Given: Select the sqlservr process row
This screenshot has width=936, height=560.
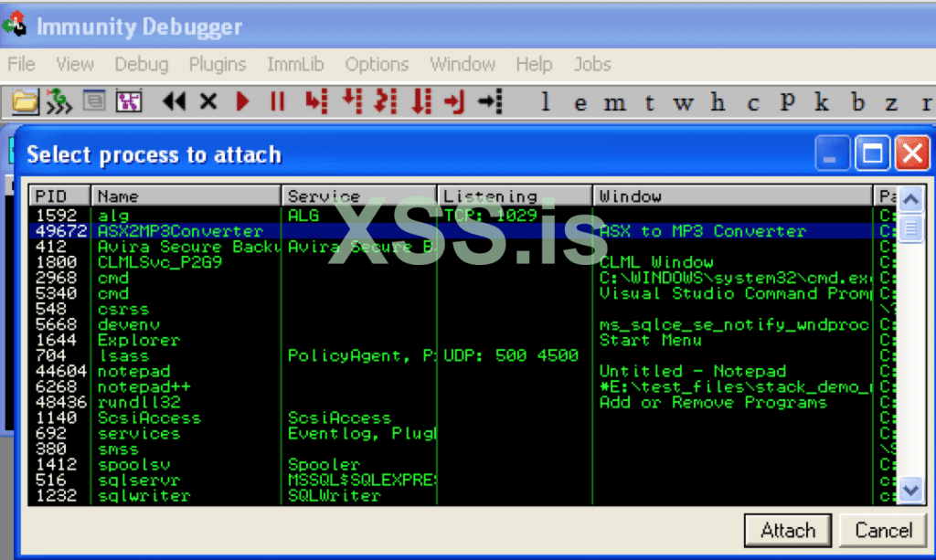Looking at the screenshot, I should [463, 479].
